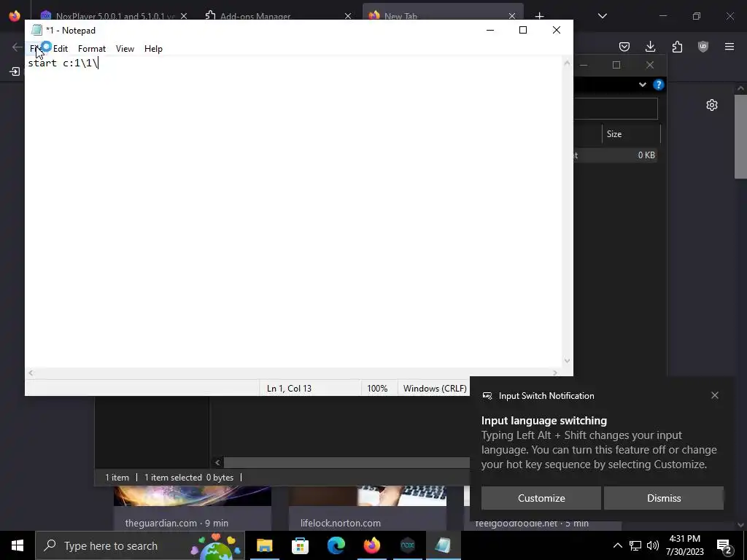
Task: Open the Edit menu in Notepad
Action: (x=61, y=49)
